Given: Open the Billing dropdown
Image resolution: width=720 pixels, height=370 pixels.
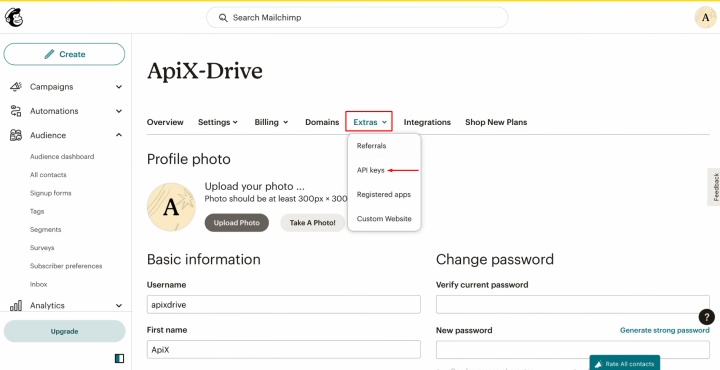Looking at the screenshot, I should [271, 122].
